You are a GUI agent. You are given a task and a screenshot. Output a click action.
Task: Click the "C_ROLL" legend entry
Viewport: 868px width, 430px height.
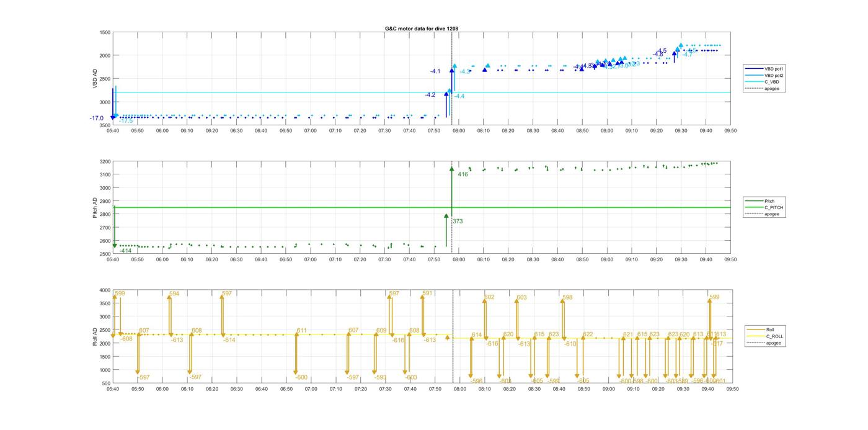(774, 336)
